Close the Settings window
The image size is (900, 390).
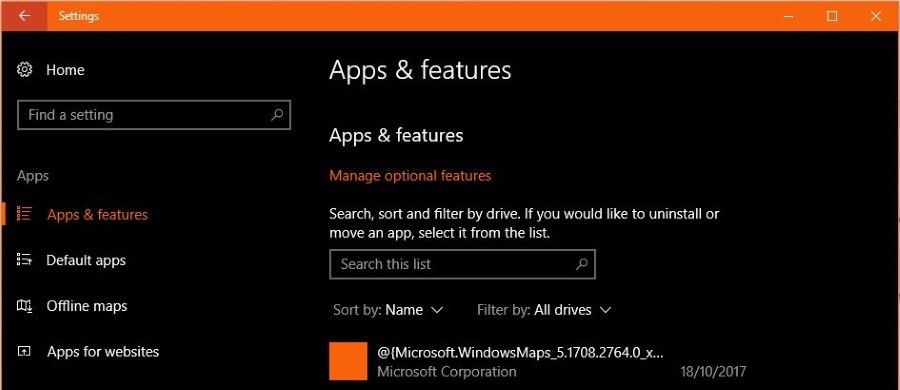(876, 16)
